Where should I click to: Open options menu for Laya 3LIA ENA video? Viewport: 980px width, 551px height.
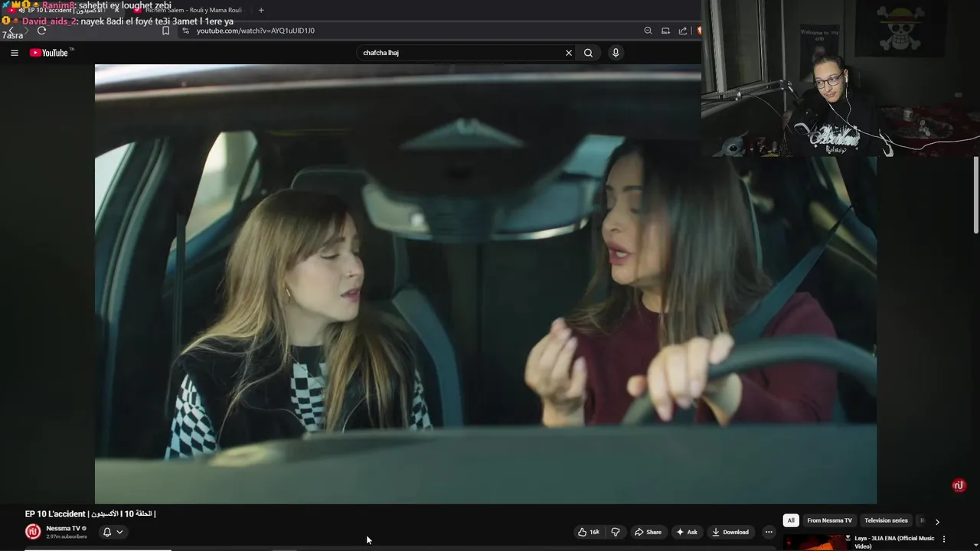pos(944,539)
